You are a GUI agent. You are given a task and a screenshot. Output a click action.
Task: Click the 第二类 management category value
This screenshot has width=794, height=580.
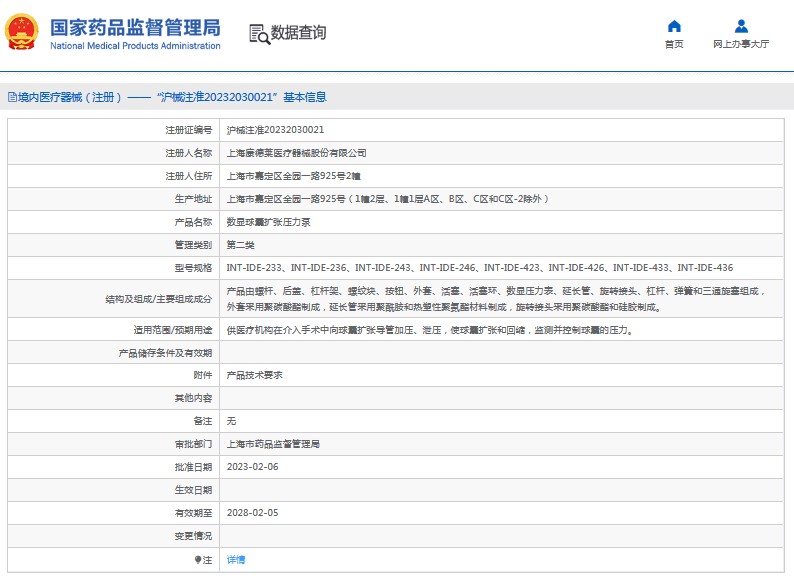click(242, 245)
